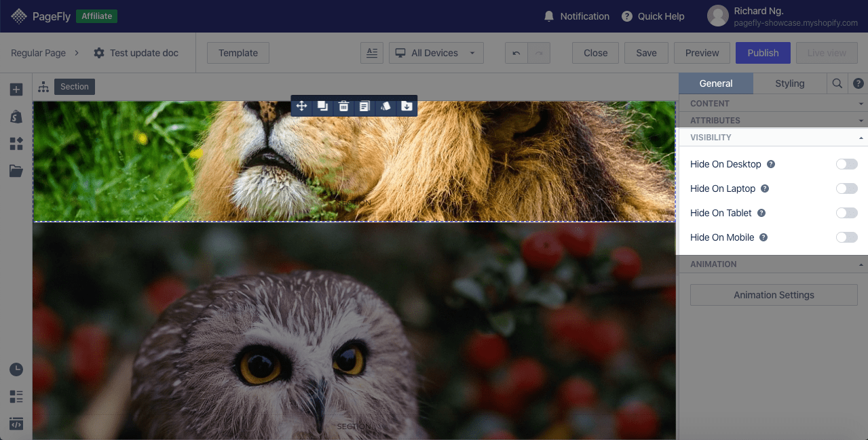
Task: Select the owl image section
Action: click(x=354, y=331)
